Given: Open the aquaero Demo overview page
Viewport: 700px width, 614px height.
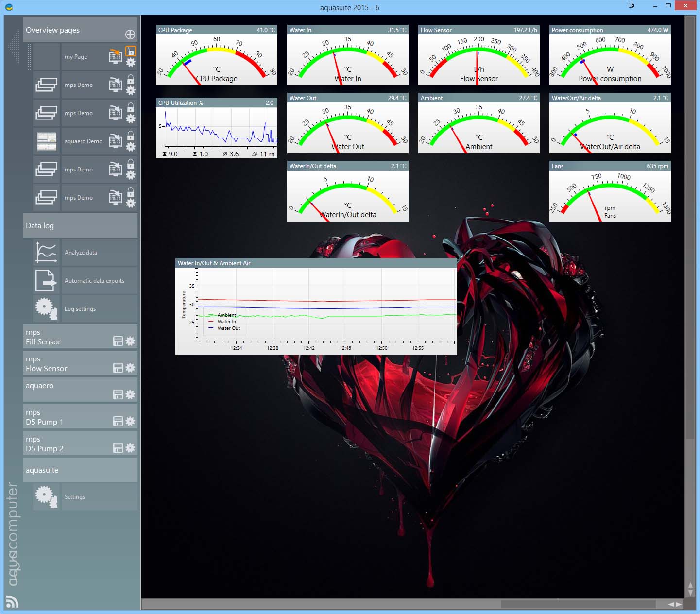Looking at the screenshot, I should click(x=83, y=141).
